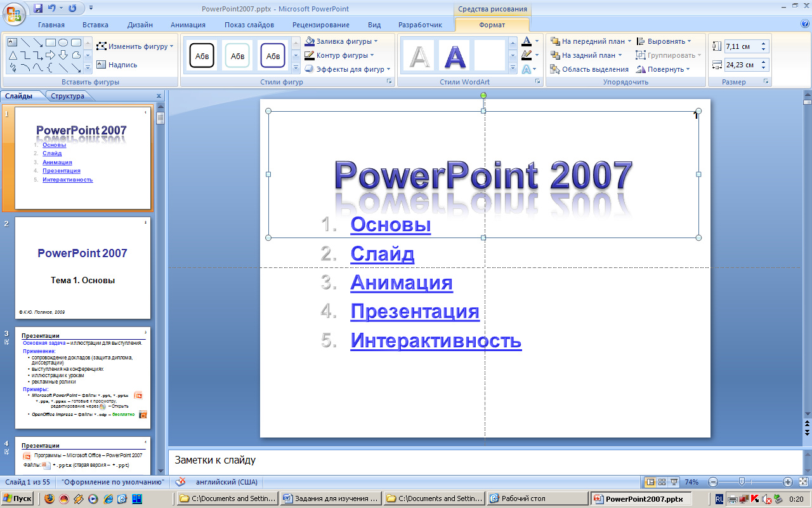Click the Основы hyperlink on the slide
The image size is (812, 508).
(x=391, y=225)
